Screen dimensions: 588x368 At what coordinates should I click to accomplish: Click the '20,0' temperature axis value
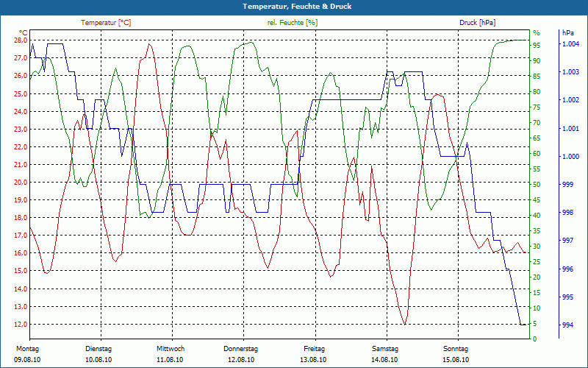(21, 183)
